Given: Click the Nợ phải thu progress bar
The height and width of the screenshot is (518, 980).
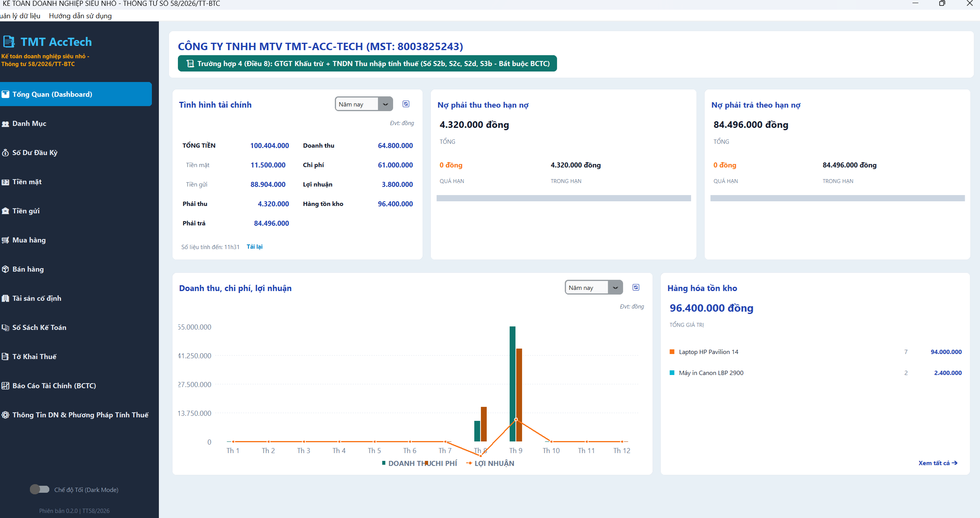Looking at the screenshot, I should (564, 198).
